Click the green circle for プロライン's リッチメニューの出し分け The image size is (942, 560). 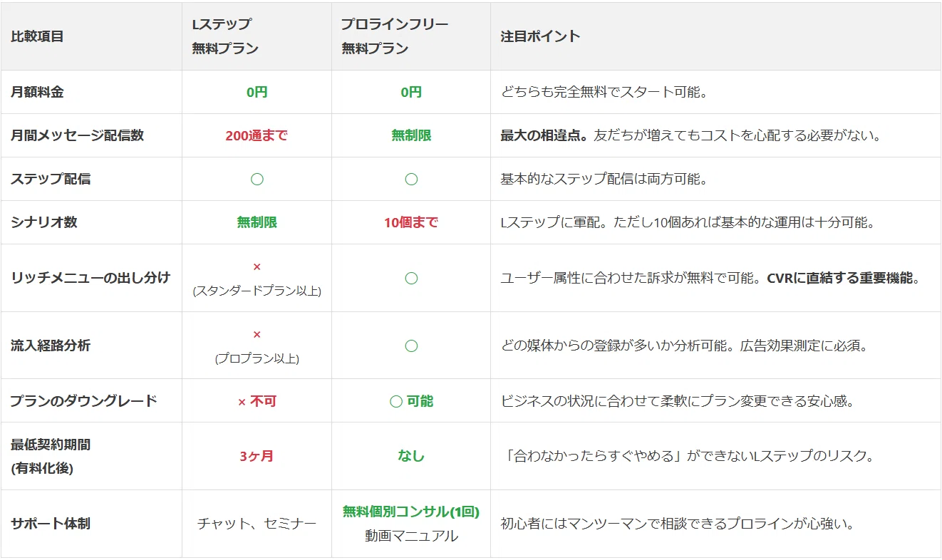(411, 278)
